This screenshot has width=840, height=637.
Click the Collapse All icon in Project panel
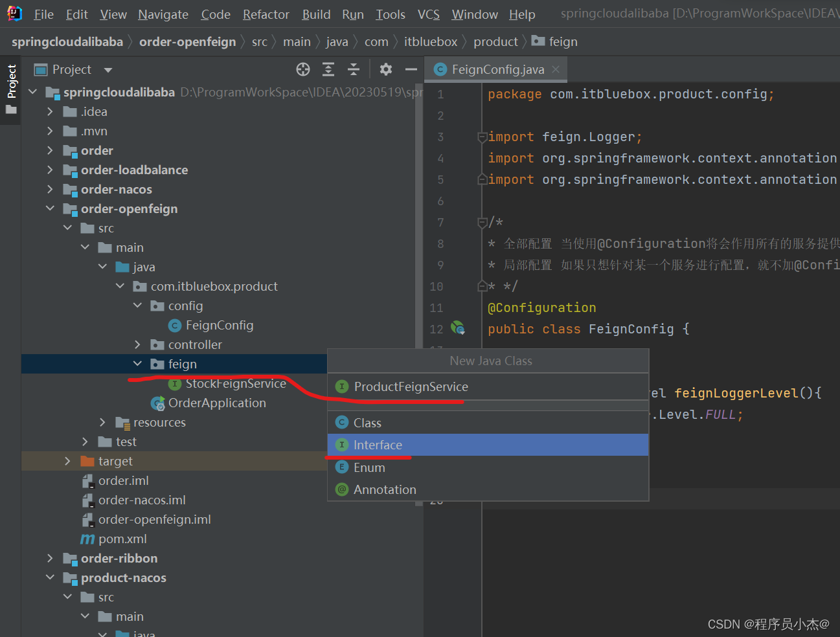click(354, 69)
